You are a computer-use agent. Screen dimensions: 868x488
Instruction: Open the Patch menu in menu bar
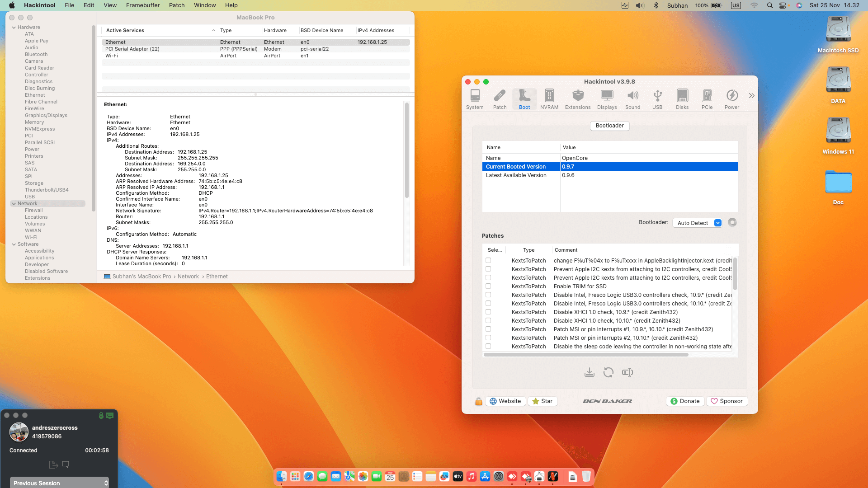click(x=177, y=5)
